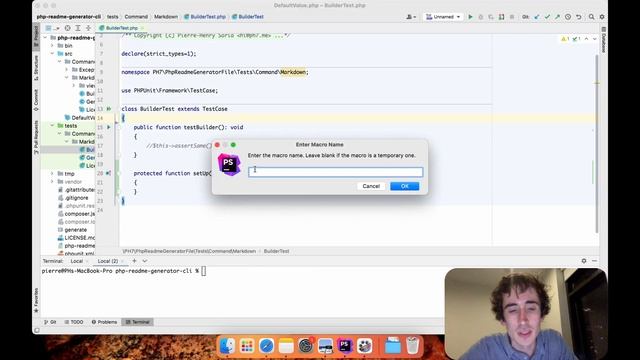Open the TODO tool window tab
The image size is (640, 360).
[x=73, y=322]
